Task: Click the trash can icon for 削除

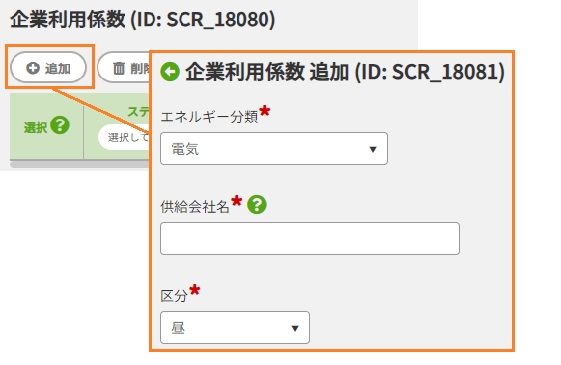Action: 119,68
